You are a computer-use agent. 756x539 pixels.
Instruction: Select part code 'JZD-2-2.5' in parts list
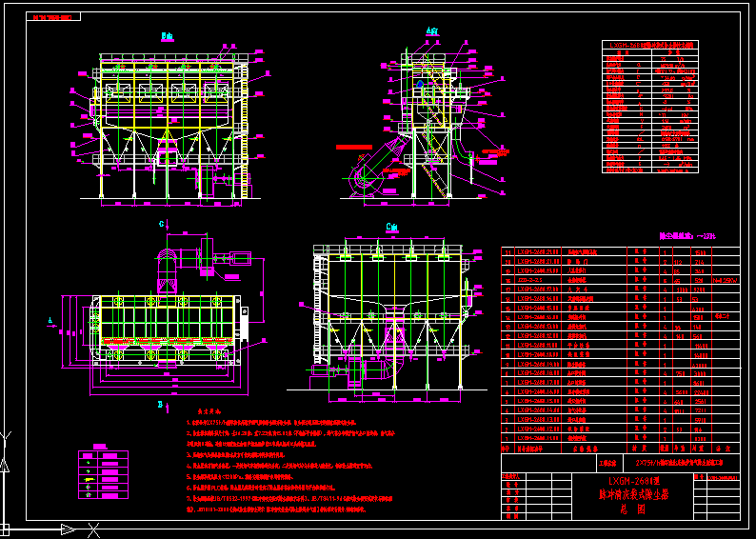pos(531,280)
